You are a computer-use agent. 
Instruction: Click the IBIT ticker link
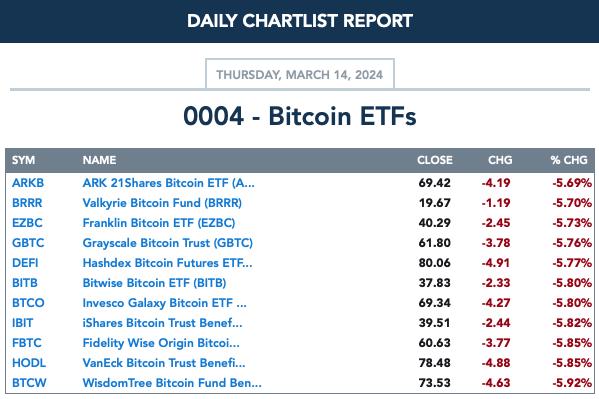[x=23, y=323]
